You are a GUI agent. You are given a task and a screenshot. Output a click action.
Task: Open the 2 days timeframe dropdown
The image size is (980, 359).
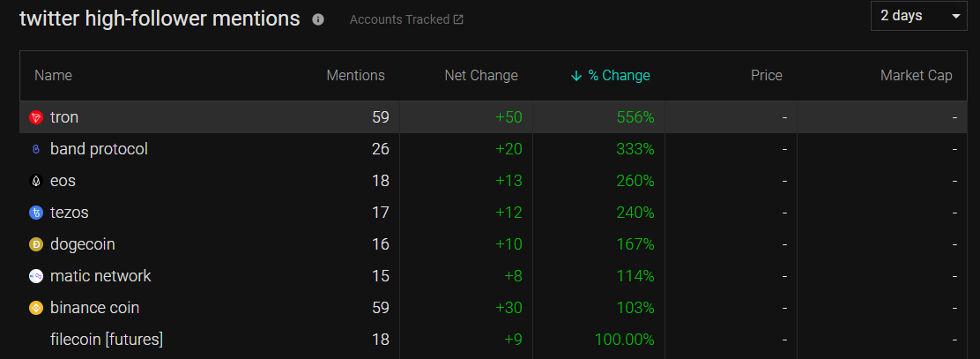[918, 16]
